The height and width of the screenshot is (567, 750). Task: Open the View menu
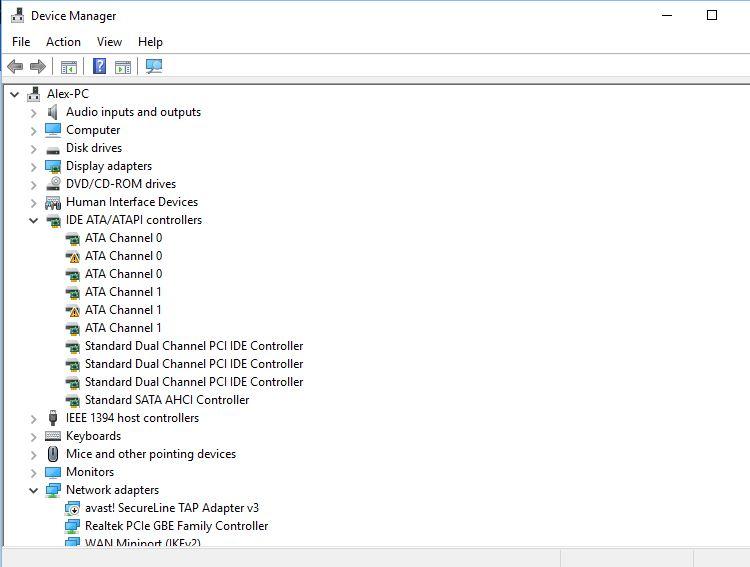[x=109, y=42]
